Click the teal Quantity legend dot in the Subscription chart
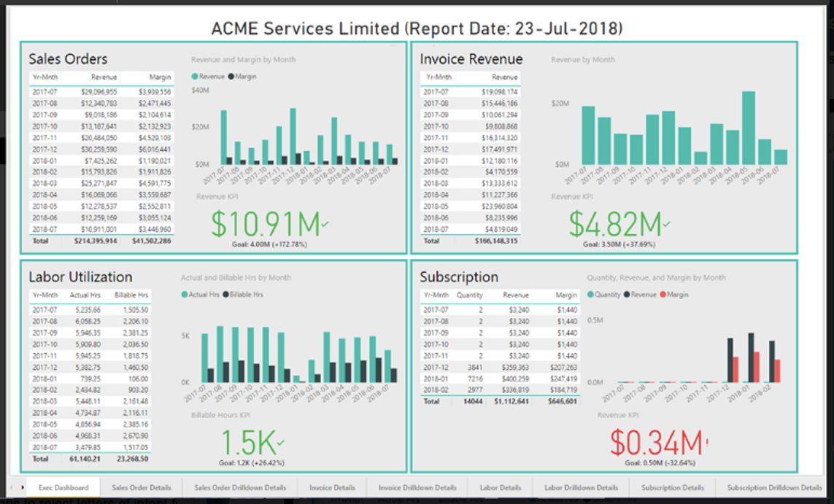Image resolution: width=834 pixels, height=504 pixels. click(x=590, y=295)
